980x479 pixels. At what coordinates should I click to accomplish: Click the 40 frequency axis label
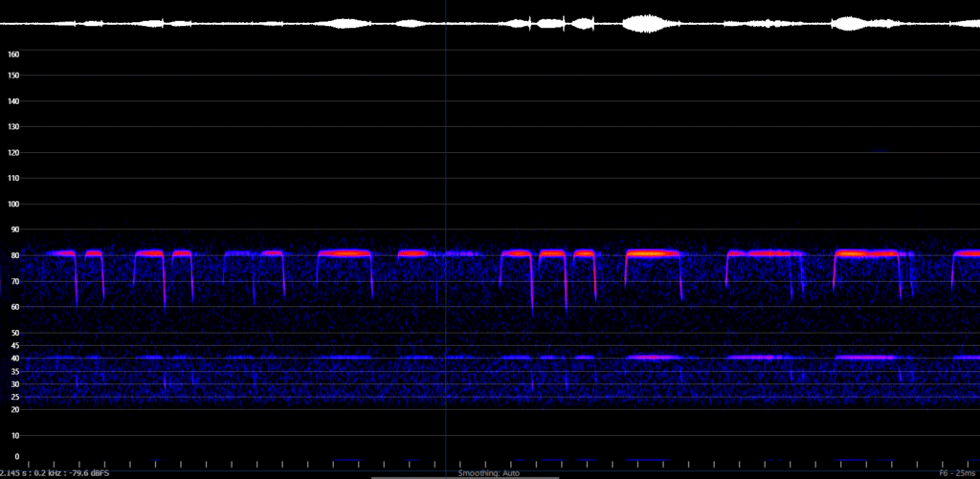(x=13, y=359)
